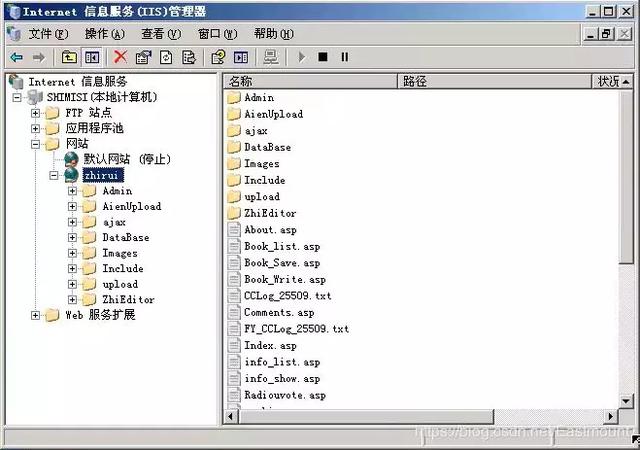Select 默认网站 (停止) in tree
This screenshot has height=450, width=640.
(127, 159)
